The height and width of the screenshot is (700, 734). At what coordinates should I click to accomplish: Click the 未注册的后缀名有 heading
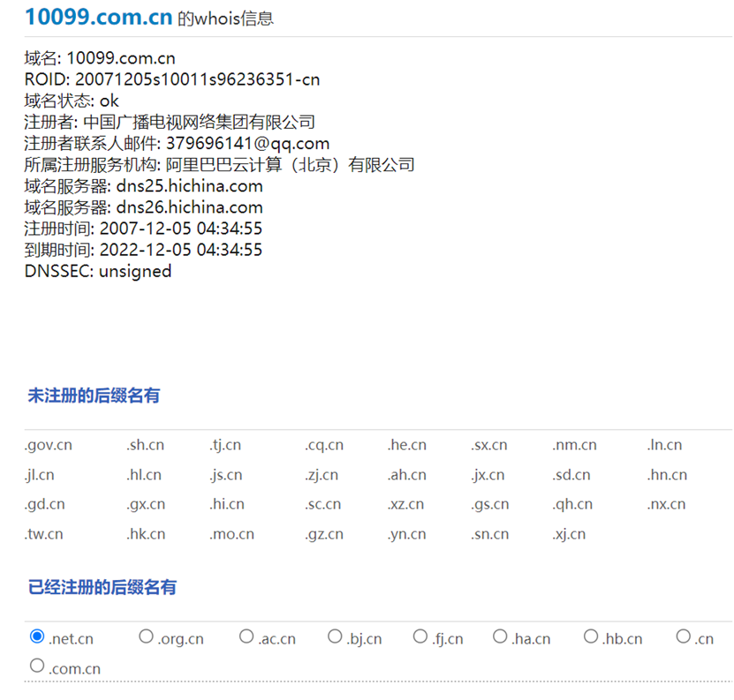pyautogui.click(x=94, y=395)
